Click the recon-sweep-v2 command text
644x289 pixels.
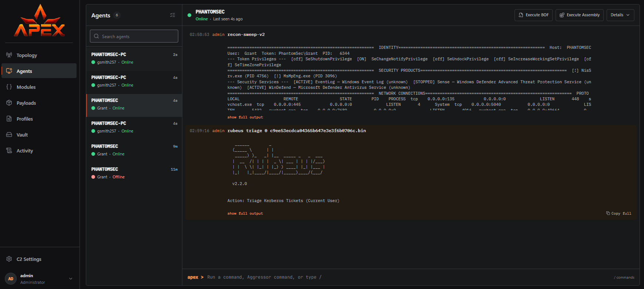pyautogui.click(x=246, y=34)
